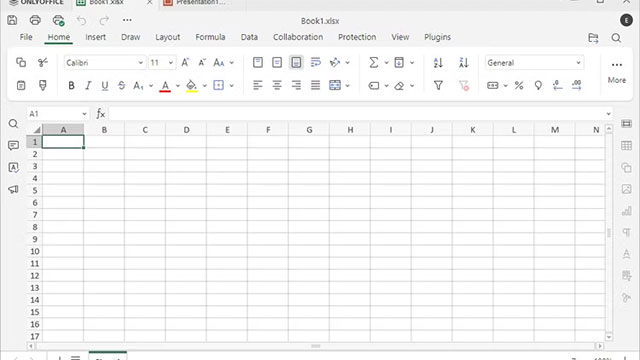Image resolution: width=640 pixels, height=360 pixels.
Task: Clear cells with eraser icon
Action: point(399,86)
